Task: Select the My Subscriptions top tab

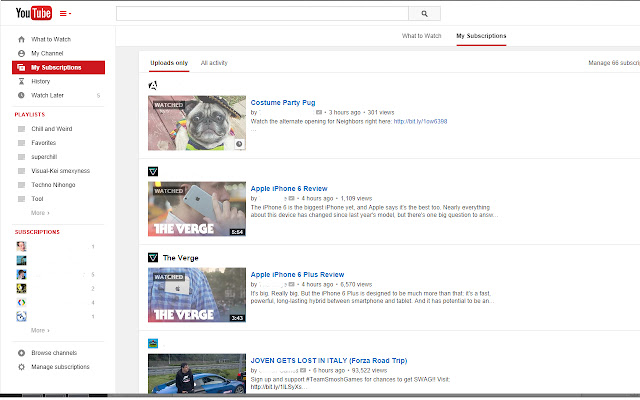Action: point(481,36)
